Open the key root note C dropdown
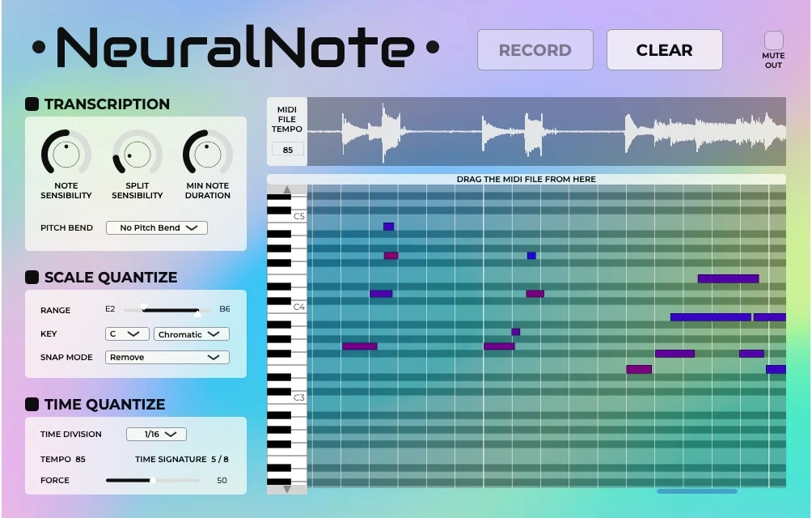 click(127, 334)
